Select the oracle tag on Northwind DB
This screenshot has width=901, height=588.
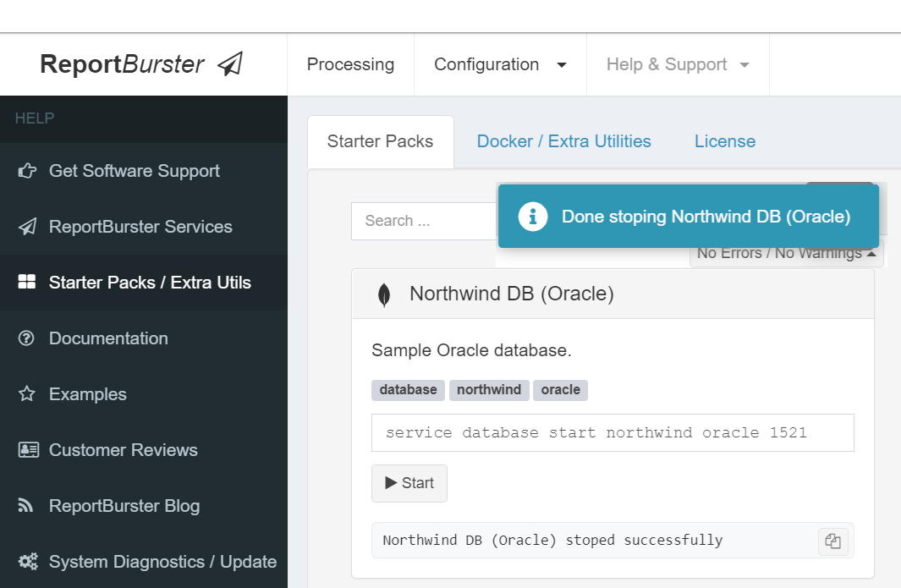pyautogui.click(x=560, y=390)
